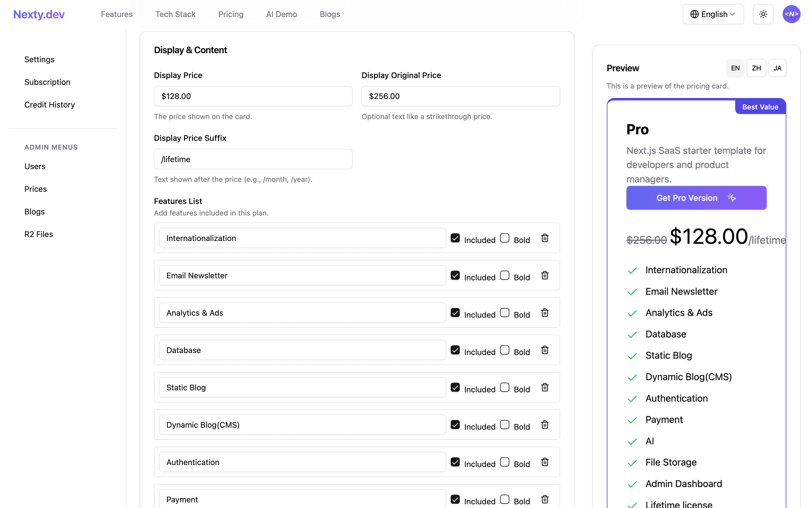Switch the preview to the JA tab
812x508 pixels.
[x=777, y=68]
